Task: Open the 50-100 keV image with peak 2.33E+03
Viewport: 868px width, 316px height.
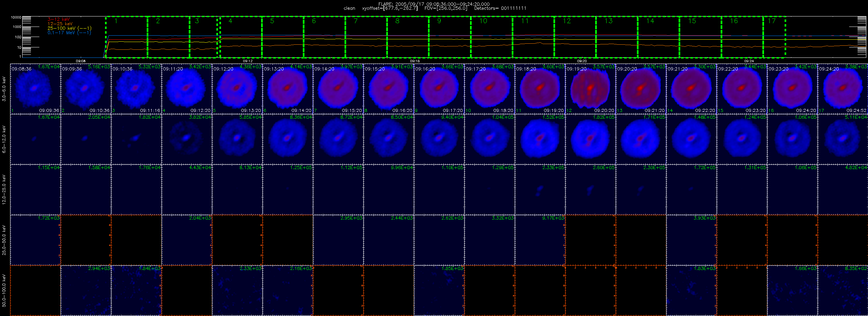Action: coord(237,290)
